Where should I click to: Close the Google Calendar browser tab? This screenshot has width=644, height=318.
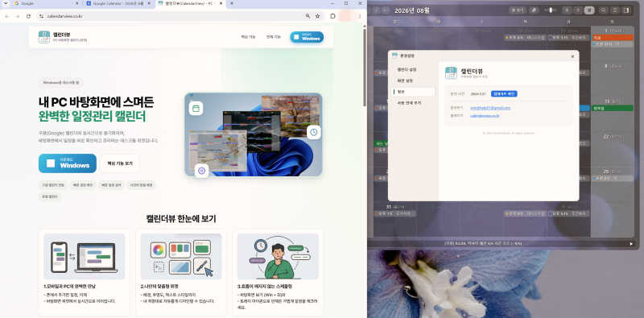149,3
